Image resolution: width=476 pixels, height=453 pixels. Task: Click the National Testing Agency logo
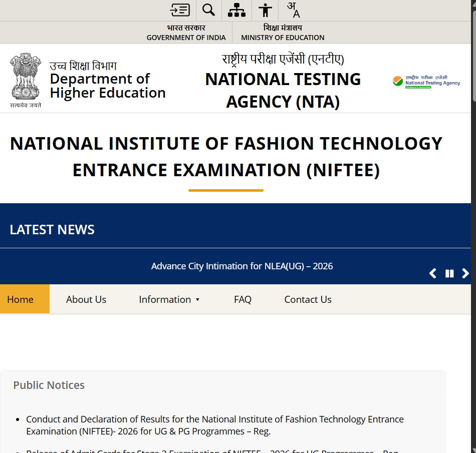[x=426, y=82]
